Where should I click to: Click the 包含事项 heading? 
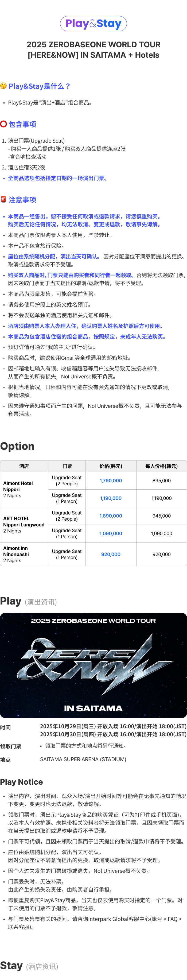(x=22, y=124)
